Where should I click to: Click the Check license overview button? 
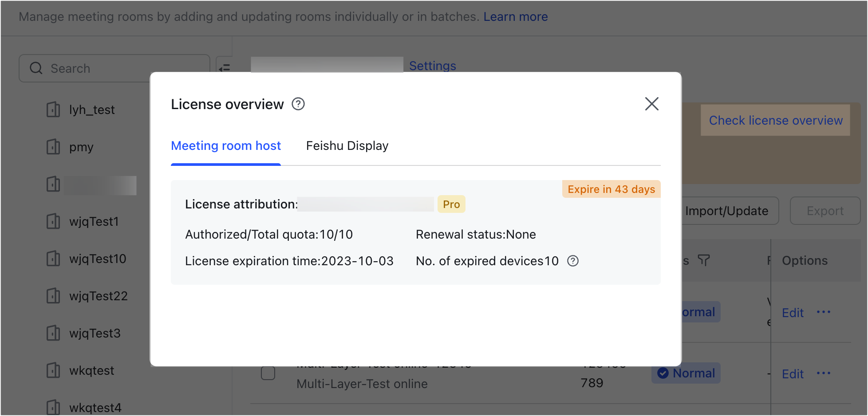pos(775,120)
